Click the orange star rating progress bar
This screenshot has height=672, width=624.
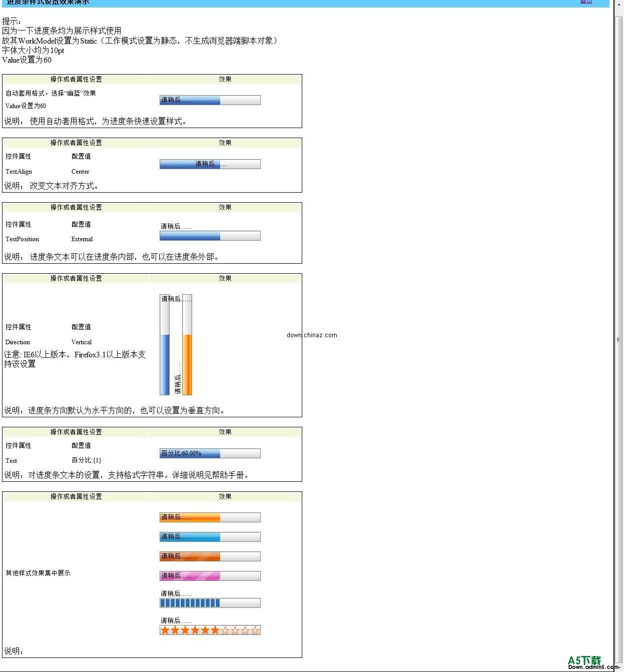click(x=209, y=630)
